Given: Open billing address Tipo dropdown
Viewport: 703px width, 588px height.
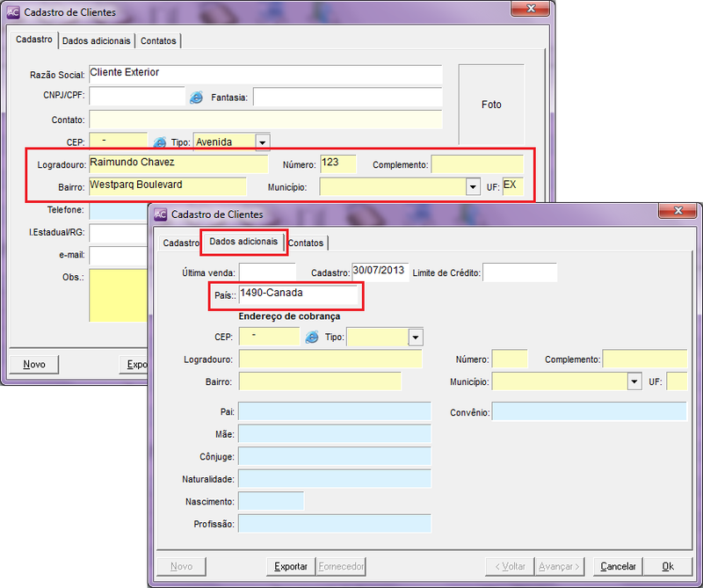Looking at the screenshot, I should pos(415,338).
